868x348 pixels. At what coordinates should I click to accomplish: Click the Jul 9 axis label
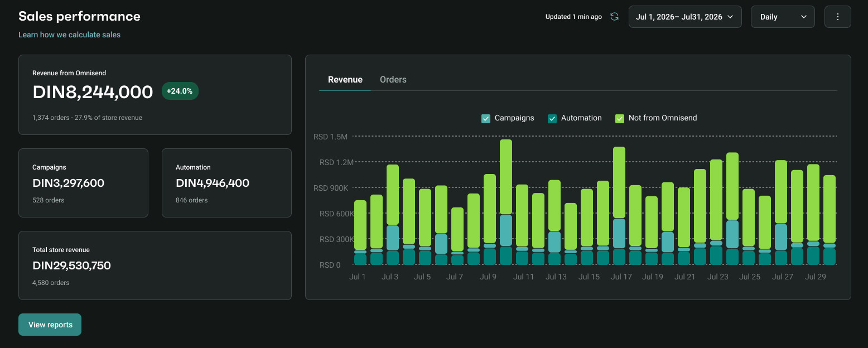click(x=488, y=277)
